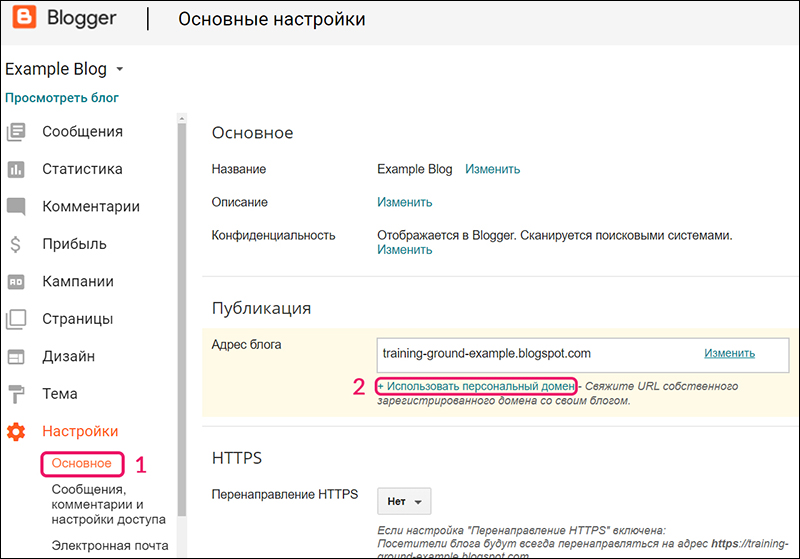Click the Statistics (Статистика) bar chart icon
The image size is (800, 559).
(16, 169)
